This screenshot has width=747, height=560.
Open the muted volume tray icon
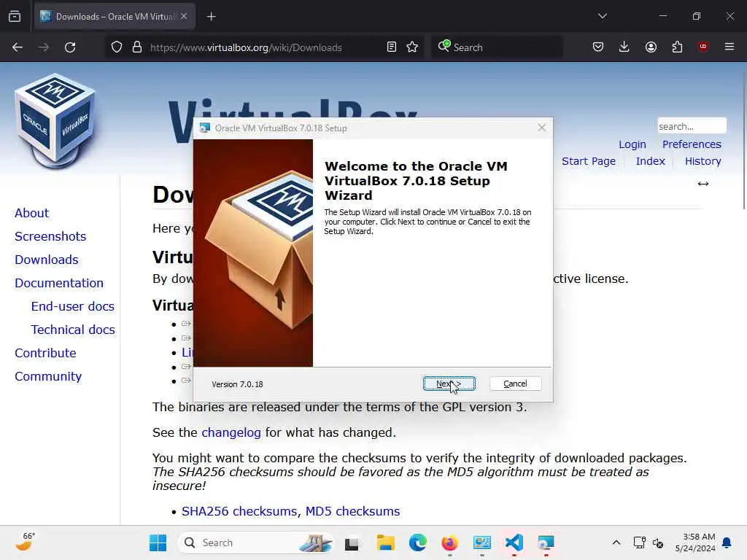tap(658, 542)
